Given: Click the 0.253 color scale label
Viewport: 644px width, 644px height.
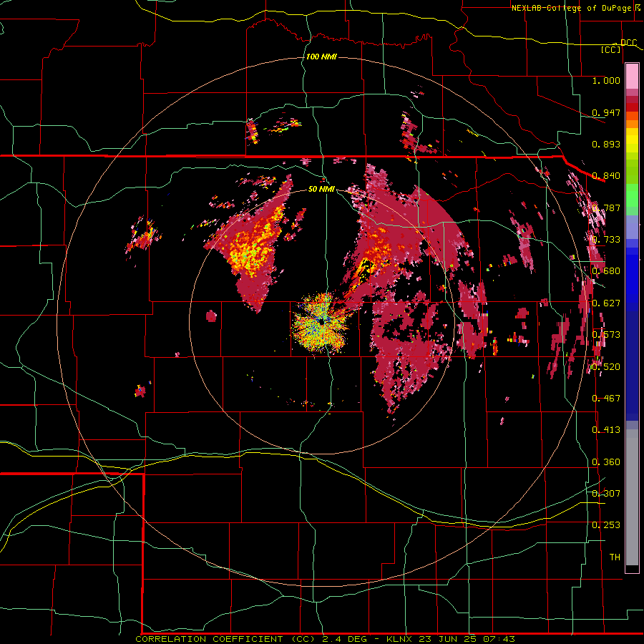Looking at the screenshot, I should point(606,525).
